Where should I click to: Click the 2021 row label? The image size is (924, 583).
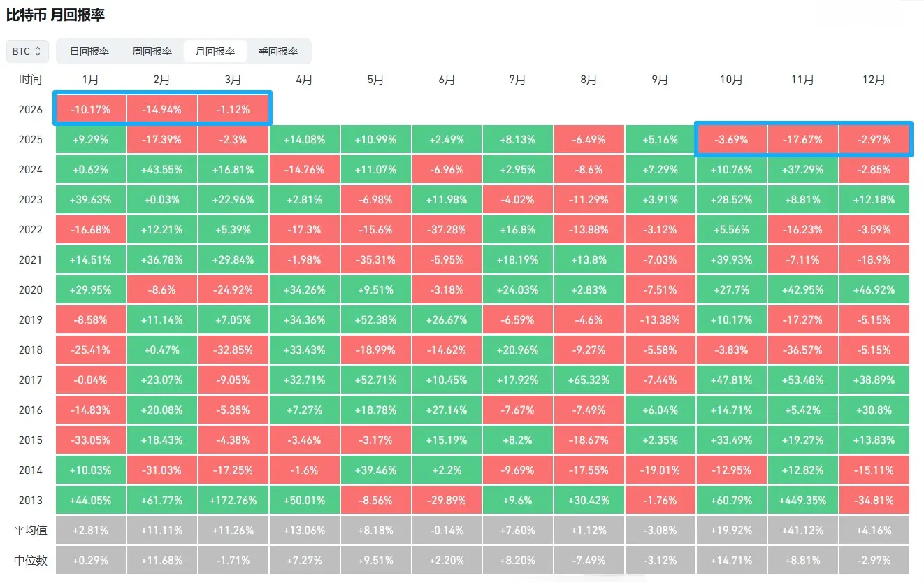click(30, 260)
